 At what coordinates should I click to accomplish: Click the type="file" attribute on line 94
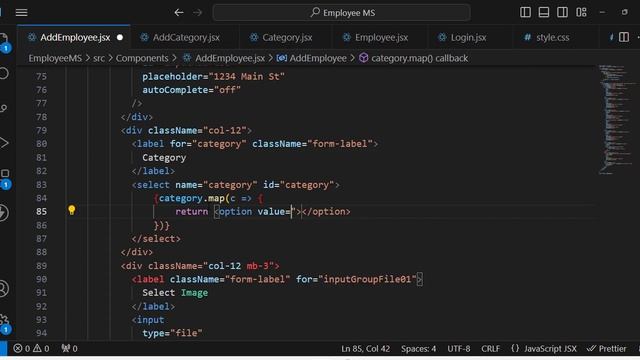[x=172, y=333]
